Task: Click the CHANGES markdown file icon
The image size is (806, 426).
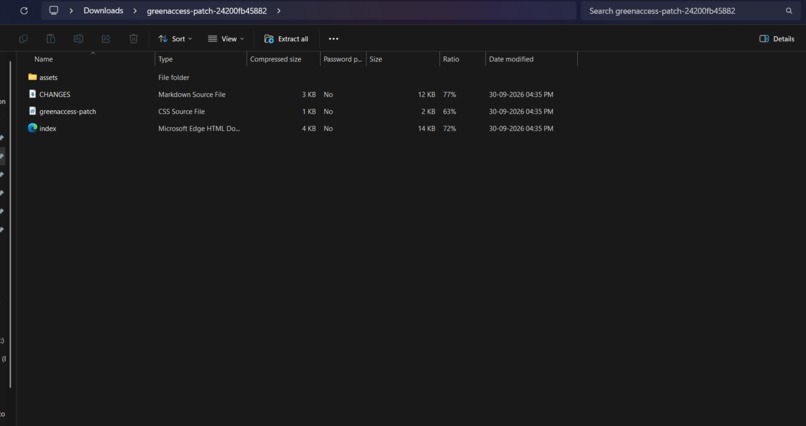Action: pyautogui.click(x=32, y=94)
